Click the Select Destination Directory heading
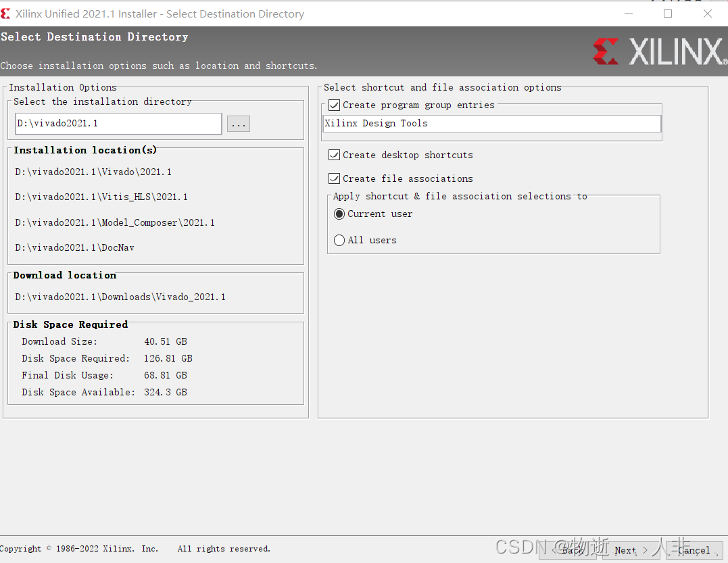The width and height of the screenshot is (728, 563). (94, 36)
